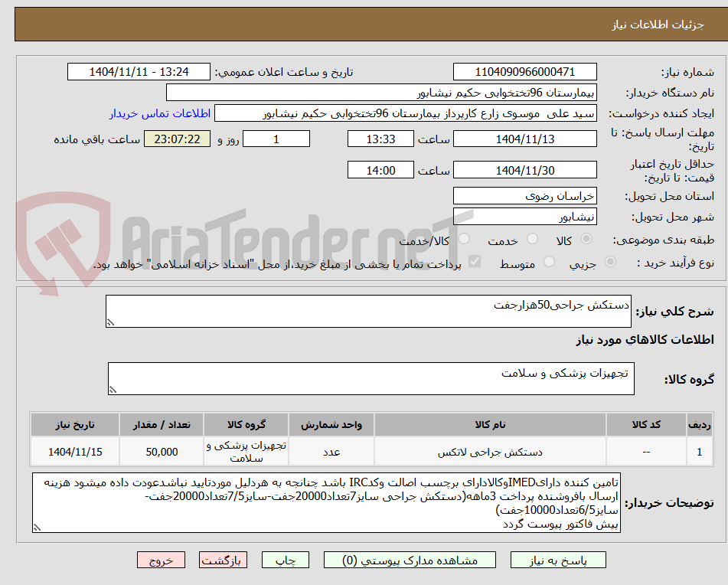Click the گروه کالا table column header
Image resolution: width=728 pixels, height=585 pixels.
246,424
